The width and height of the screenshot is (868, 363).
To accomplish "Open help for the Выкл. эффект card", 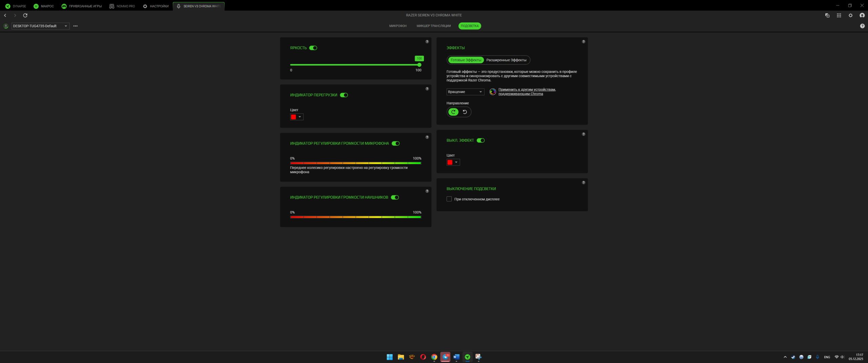I will click(584, 134).
